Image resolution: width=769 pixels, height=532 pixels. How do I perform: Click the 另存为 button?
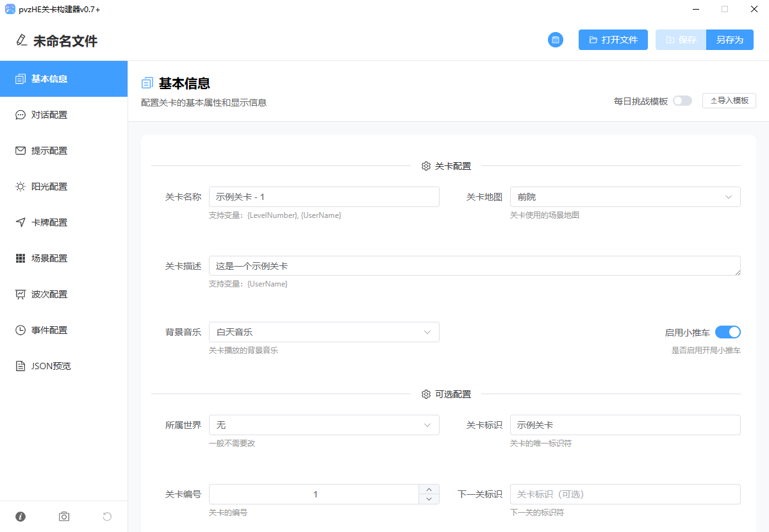click(729, 40)
